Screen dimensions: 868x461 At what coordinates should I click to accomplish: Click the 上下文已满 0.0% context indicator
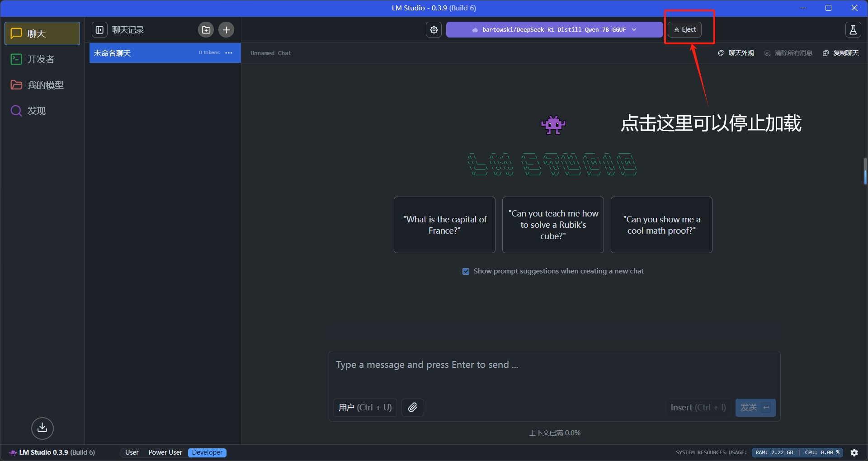(555, 433)
